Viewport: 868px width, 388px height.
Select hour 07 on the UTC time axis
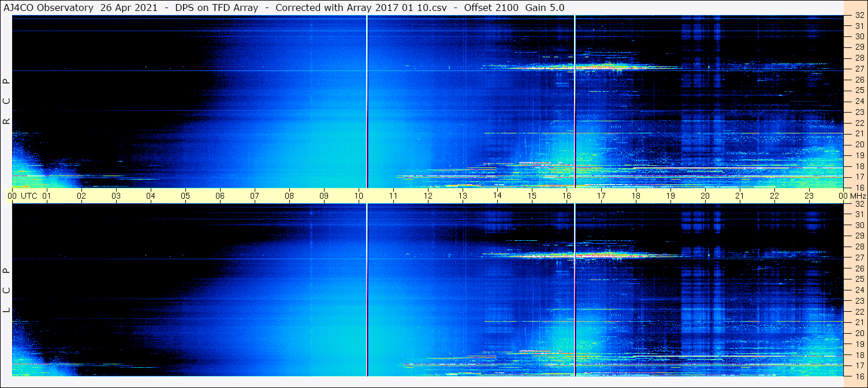(255, 196)
